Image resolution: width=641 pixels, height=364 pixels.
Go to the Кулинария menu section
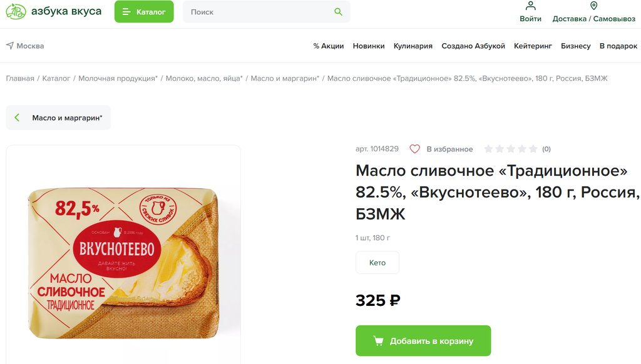[x=413, y=46]
